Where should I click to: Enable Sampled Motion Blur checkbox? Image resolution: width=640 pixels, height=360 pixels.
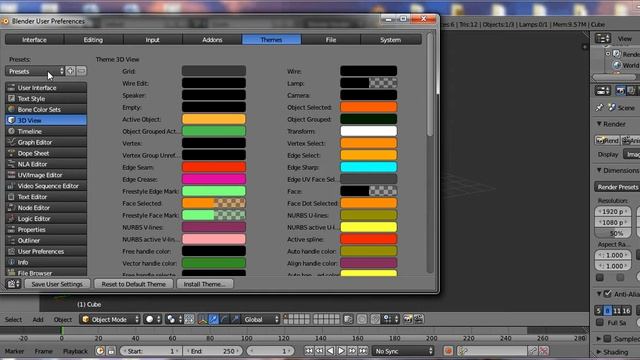pyautogui.click(x=607, y=339)
